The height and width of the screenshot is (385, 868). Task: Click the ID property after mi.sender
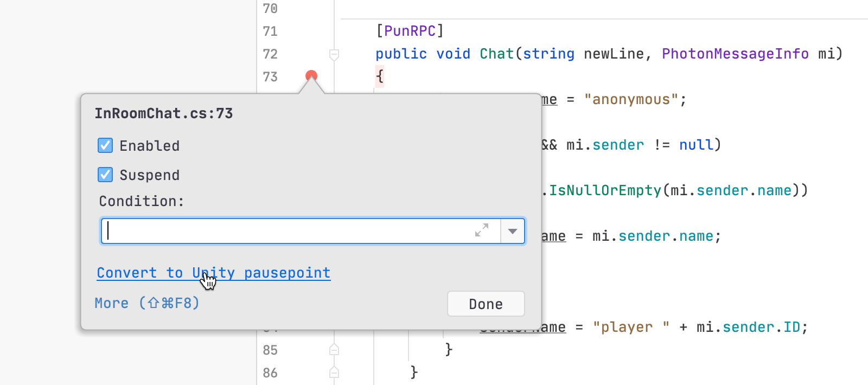tap(792, 327)
